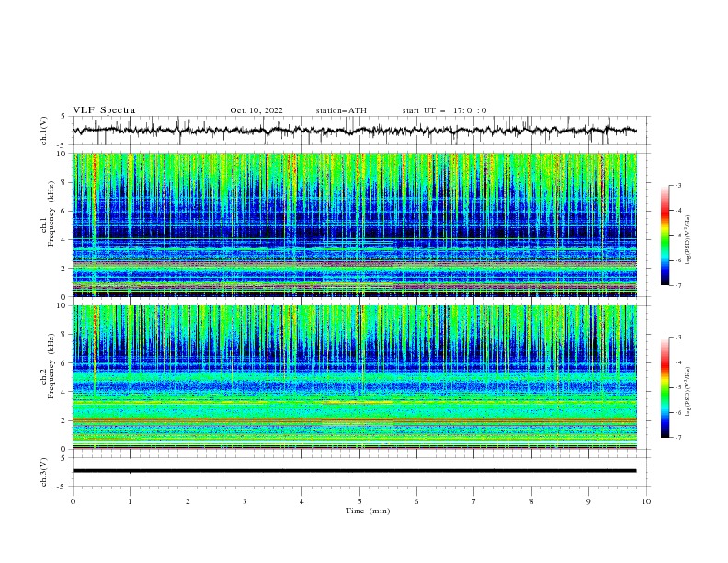The width and height of the screenshot is (728, 563).
Task: Select the date 'Oct. 10, 2022'
Action: (x=256, y=110)
